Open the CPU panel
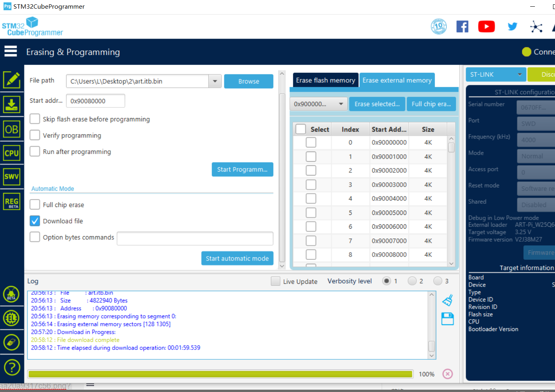This screenshot has height=392, width=555. 12,153
